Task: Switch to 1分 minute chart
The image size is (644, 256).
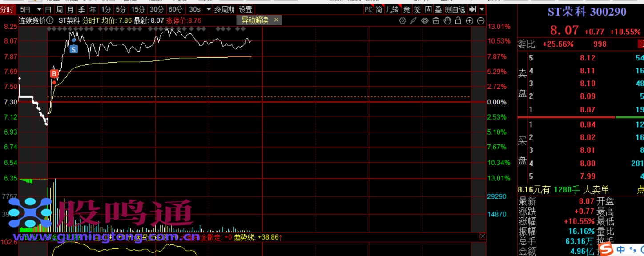Action: (105, 9)
